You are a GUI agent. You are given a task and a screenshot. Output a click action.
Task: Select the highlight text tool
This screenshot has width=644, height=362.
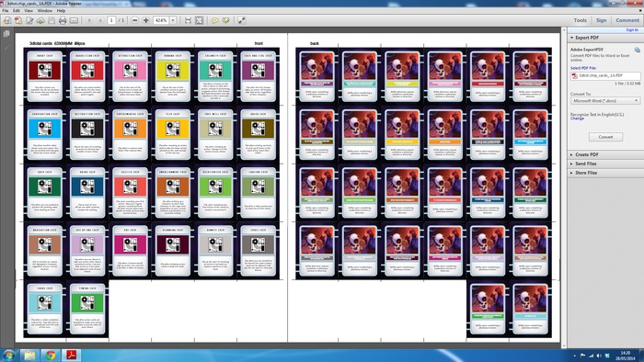coord(226,20)
